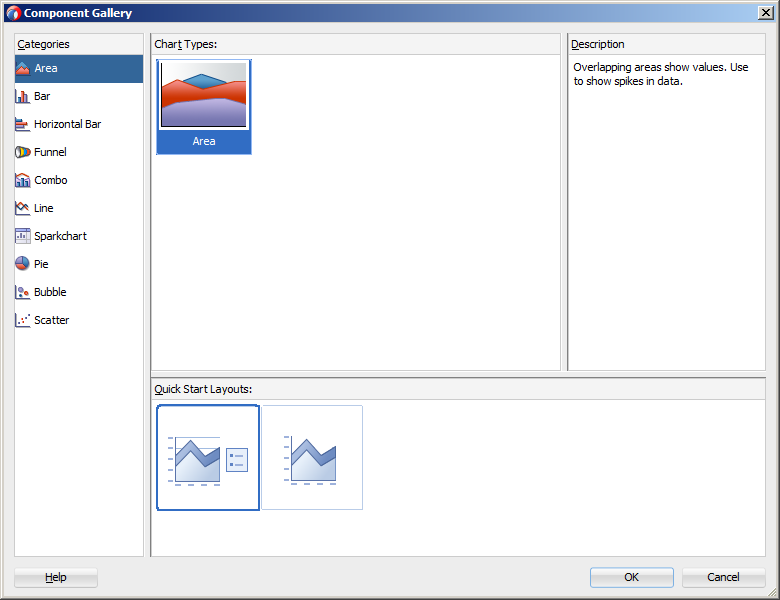Pick the Funnel chart icon

tap(23, 152)
